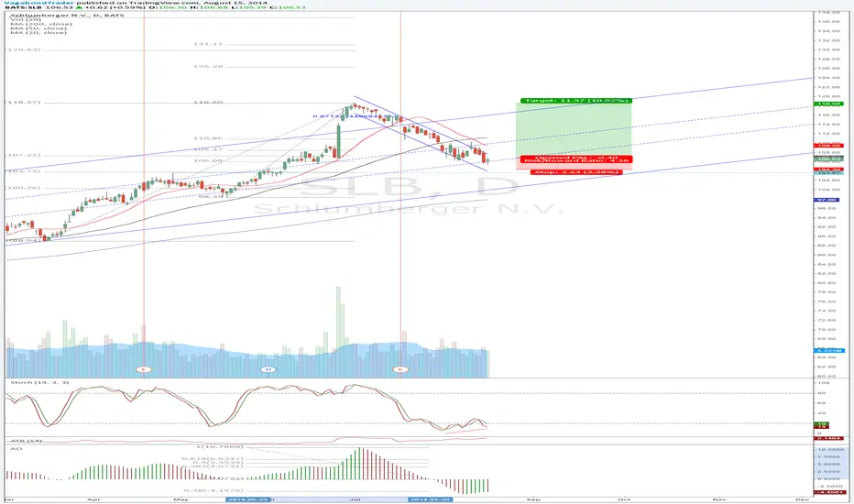
Task: Click the blue 97.86 price tag on price axis
Action: (828, 200)
